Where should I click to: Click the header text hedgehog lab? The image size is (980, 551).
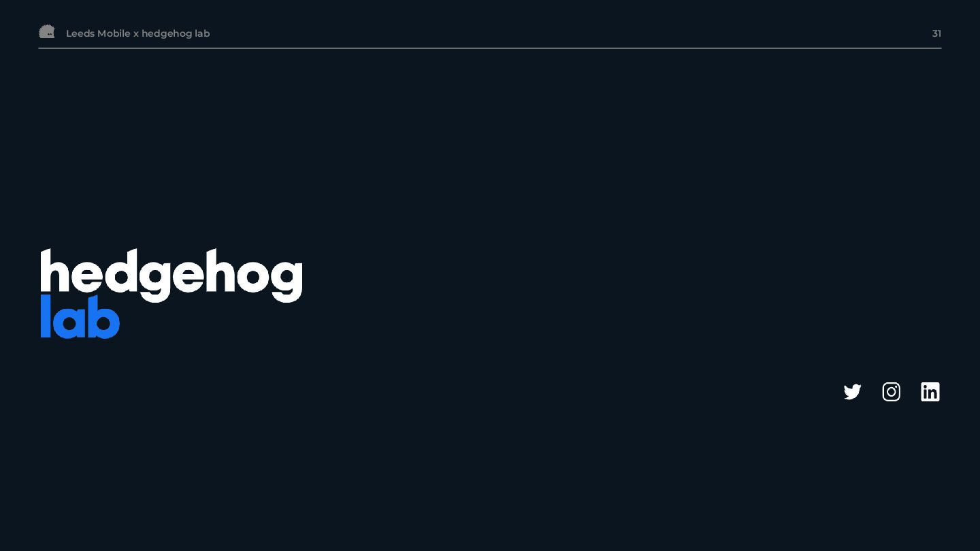tap(176, 33)
